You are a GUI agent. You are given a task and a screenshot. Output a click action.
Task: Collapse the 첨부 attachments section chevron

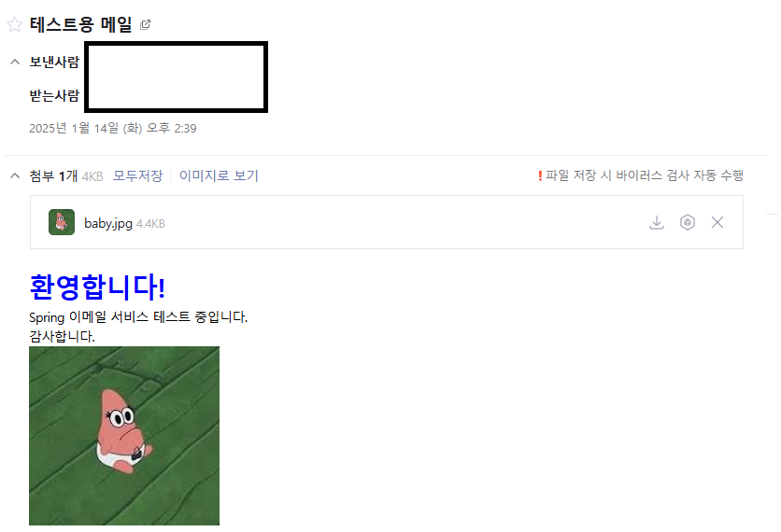(15, 175)
